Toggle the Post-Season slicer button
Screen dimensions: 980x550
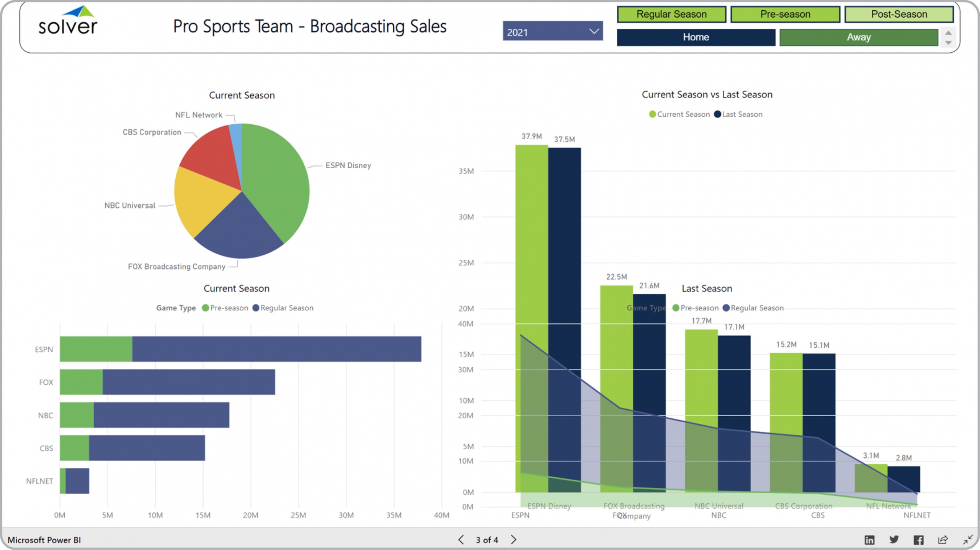pyautogui.click(x=898, y=14)
